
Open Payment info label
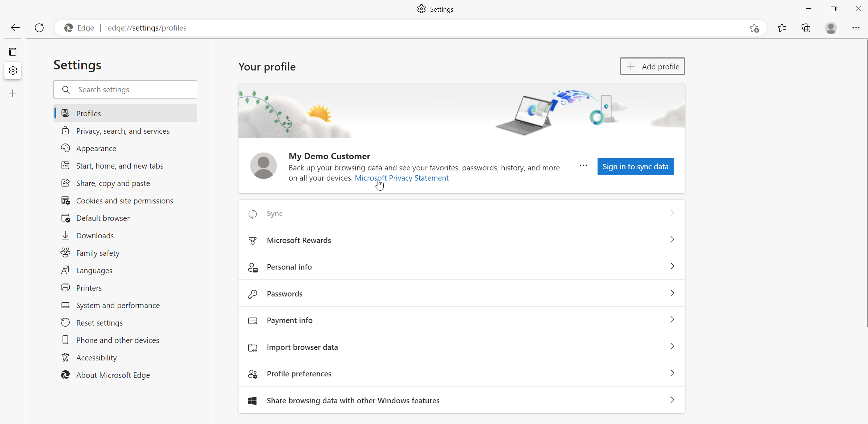pos(290,320)
